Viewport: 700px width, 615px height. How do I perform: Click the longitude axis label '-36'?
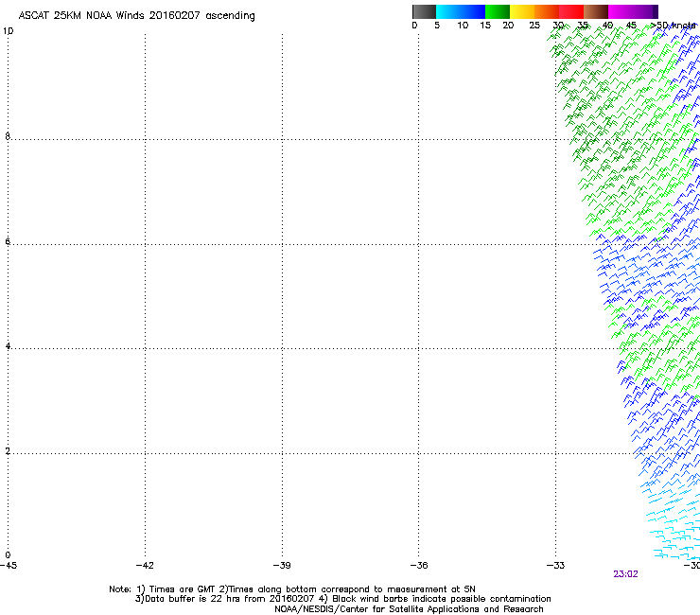419,566
